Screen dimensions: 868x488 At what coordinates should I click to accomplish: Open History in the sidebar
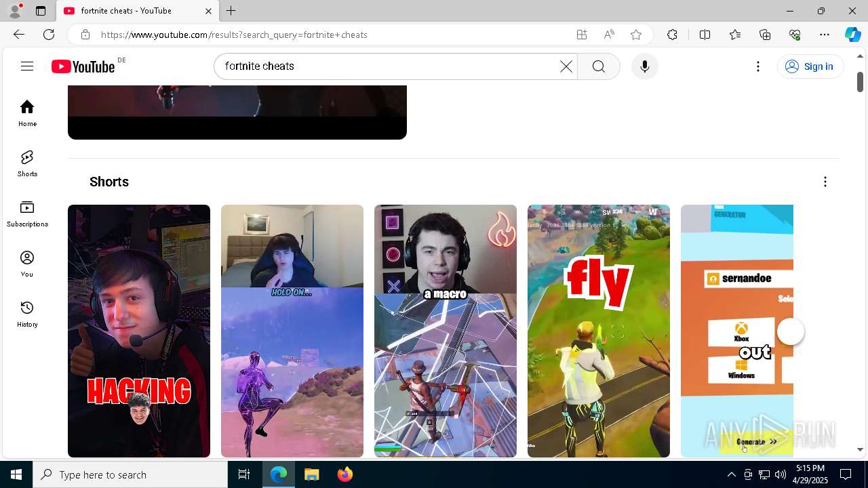tap(27, 314)
